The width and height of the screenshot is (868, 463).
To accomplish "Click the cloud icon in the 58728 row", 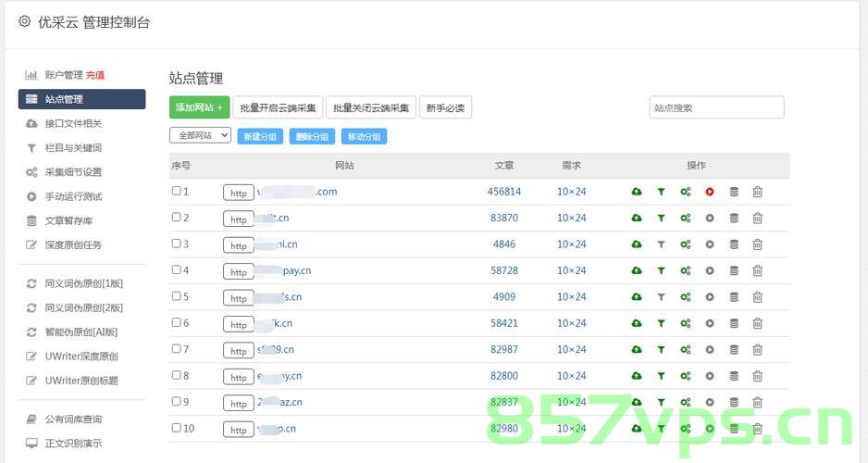I will coord(637,270).
